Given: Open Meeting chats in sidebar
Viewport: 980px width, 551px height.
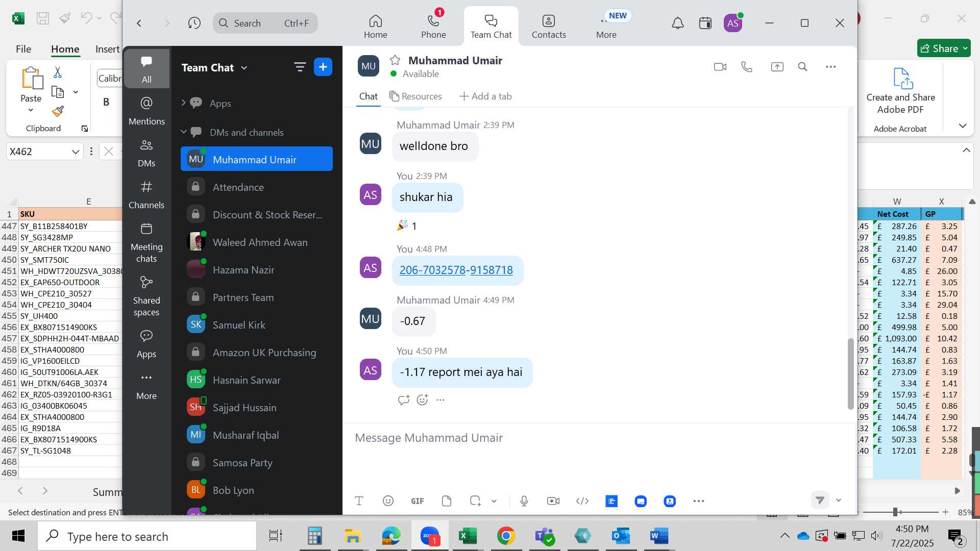Looking at the screenshot, I should [146, 243].
